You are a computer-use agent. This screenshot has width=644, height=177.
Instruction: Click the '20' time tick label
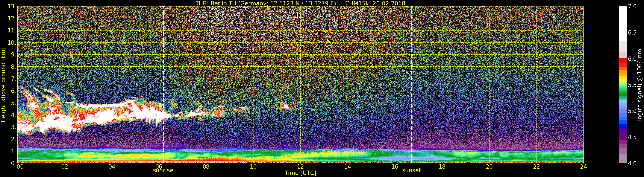[489, 166]
